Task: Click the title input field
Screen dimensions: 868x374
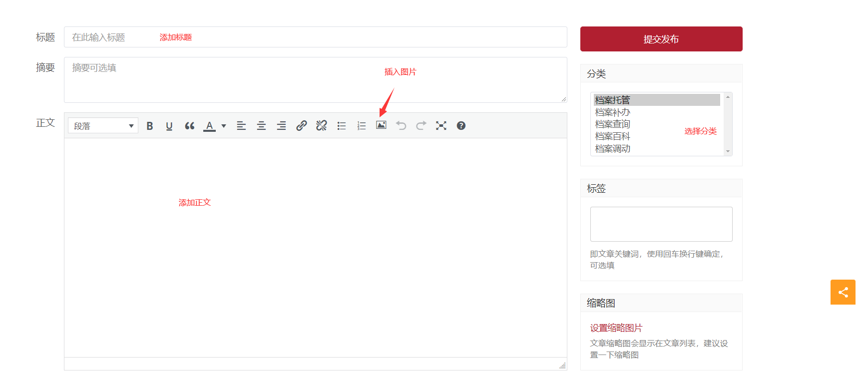Action: 315,37
